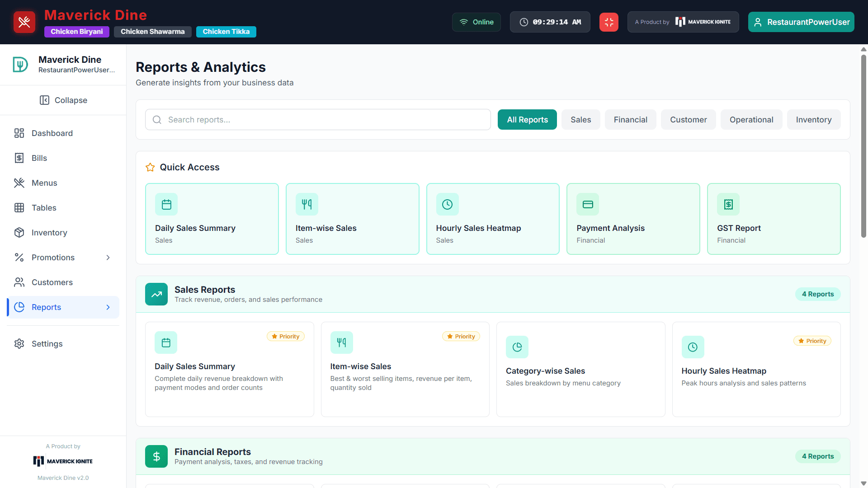
Task: Click the Inventory box icon in sidebar
Action: coord(19,232)
